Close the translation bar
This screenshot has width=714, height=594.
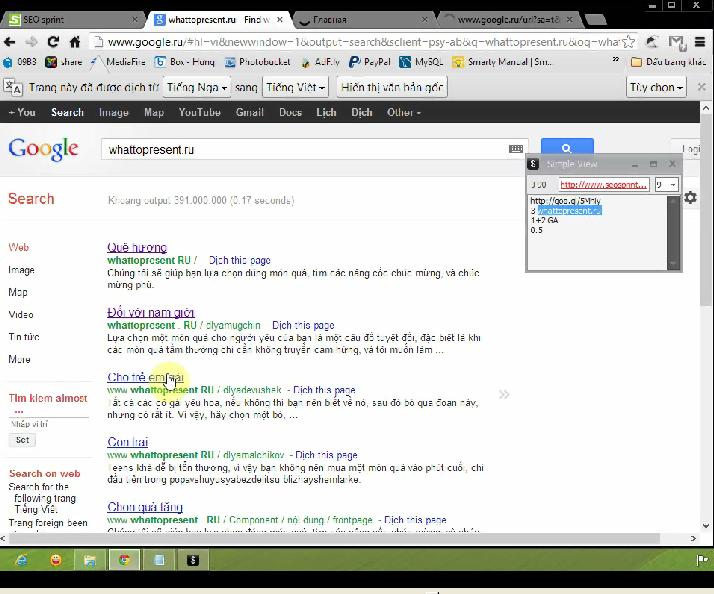point(702,87)
